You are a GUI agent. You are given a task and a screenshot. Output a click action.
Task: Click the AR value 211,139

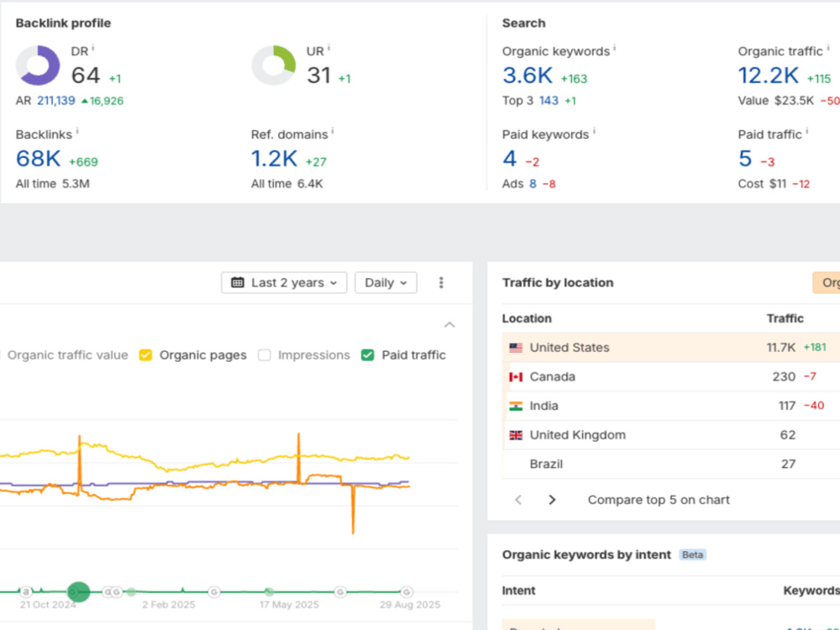(x=55, y=101)
